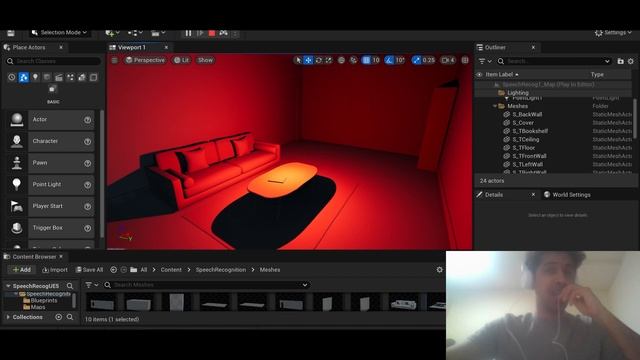This screenshot has height=360, width=640.
Task: Change grid snap value of 10
Action: 376,60
